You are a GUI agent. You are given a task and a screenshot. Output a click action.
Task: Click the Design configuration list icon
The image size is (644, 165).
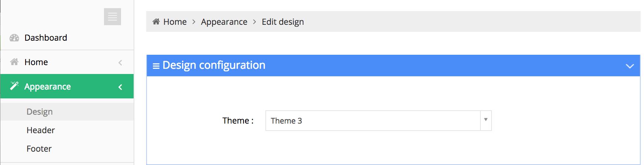pyautogui.click(x=156, y=66)
